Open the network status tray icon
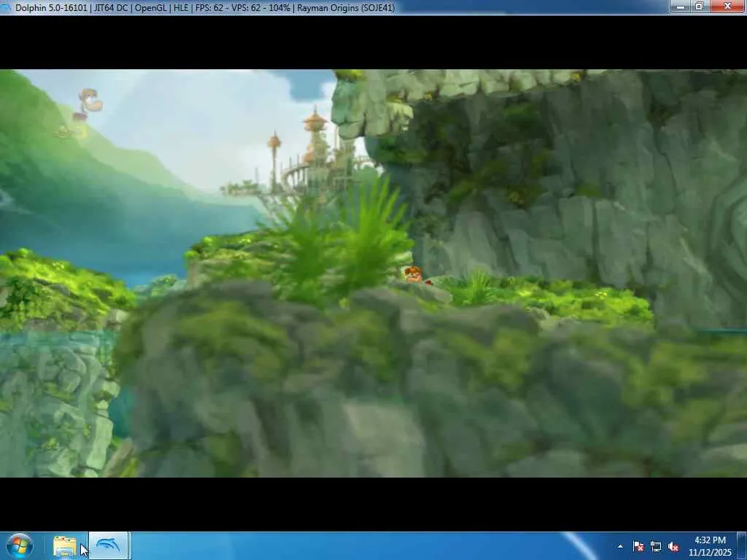The width and height of the screenshot is (747, 560). [656, 546]
